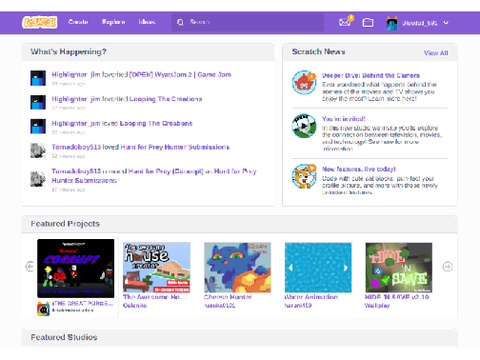The image size is (480, 360).
Task: Open the Ideas page
Action: pyautogui.click(x=147, y=22)
